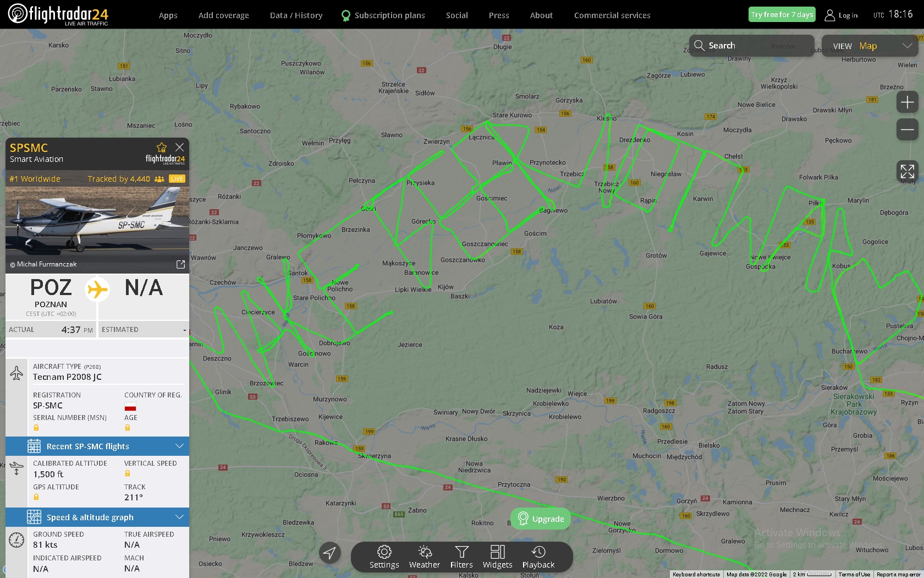Click Try free for 7 days button
924x578 pixels.
pos(782,15)
